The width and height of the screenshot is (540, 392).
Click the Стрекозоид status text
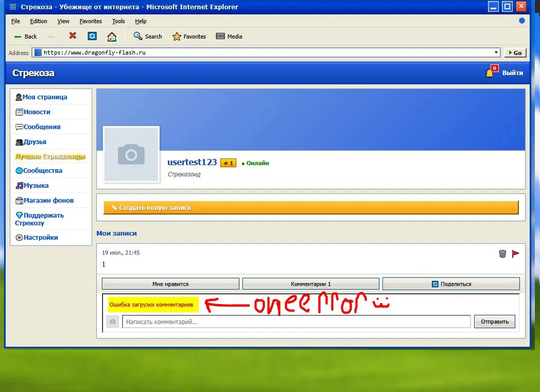pyautogui.click(x=184, y=174)
